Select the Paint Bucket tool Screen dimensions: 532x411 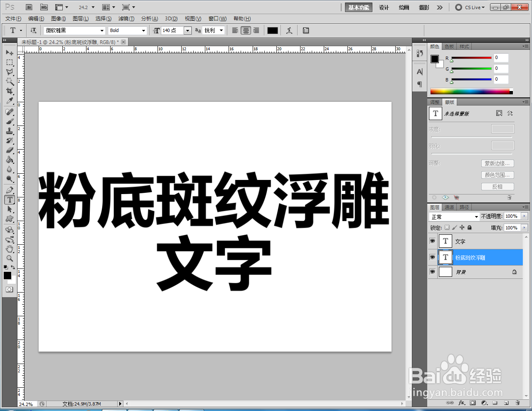coord(10,160)
